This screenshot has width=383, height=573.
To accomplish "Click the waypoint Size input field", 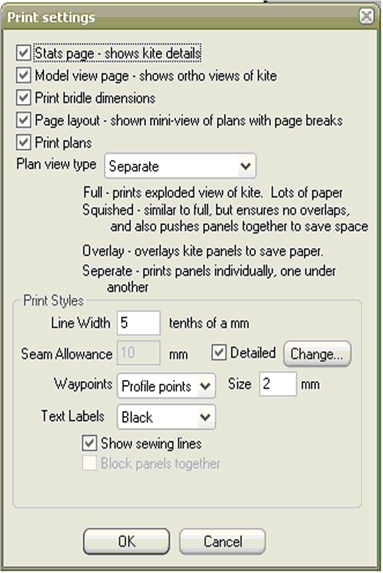I will coord(278,384).
